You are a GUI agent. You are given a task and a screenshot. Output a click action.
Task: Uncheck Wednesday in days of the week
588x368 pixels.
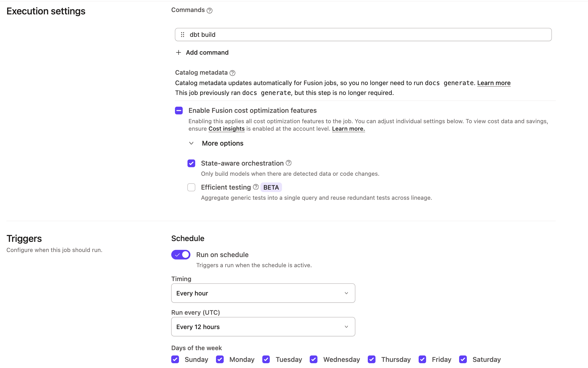coord(314,359)
